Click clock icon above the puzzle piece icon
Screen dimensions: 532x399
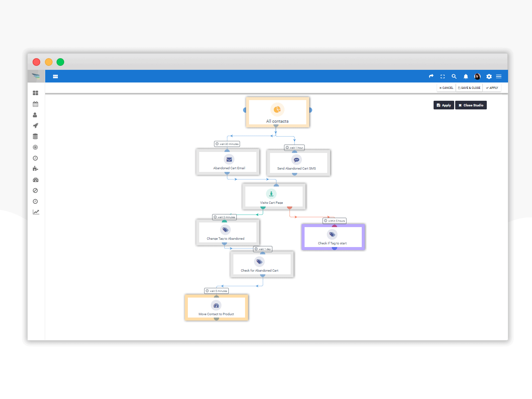pyautogui.click(x=35, y=158)
